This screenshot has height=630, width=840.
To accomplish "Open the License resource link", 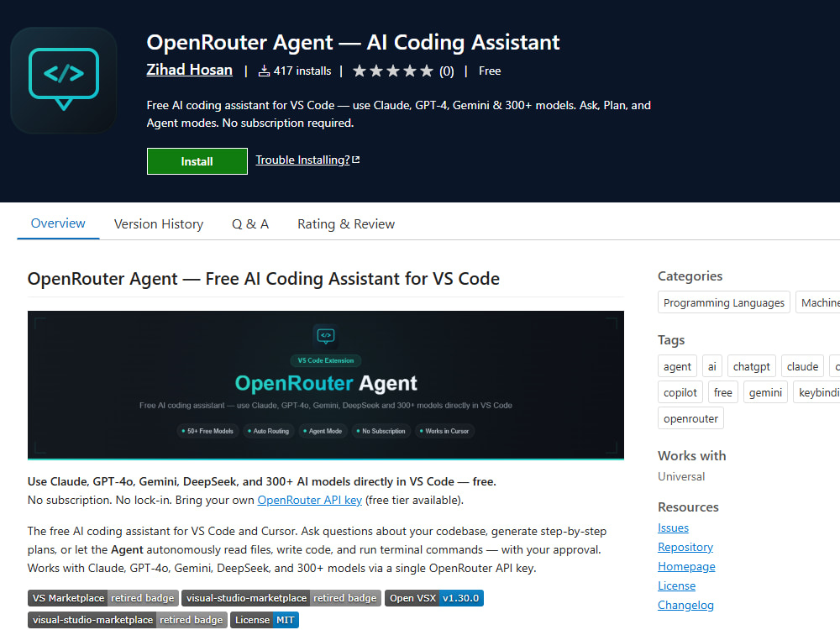I will tap(676, 585).
